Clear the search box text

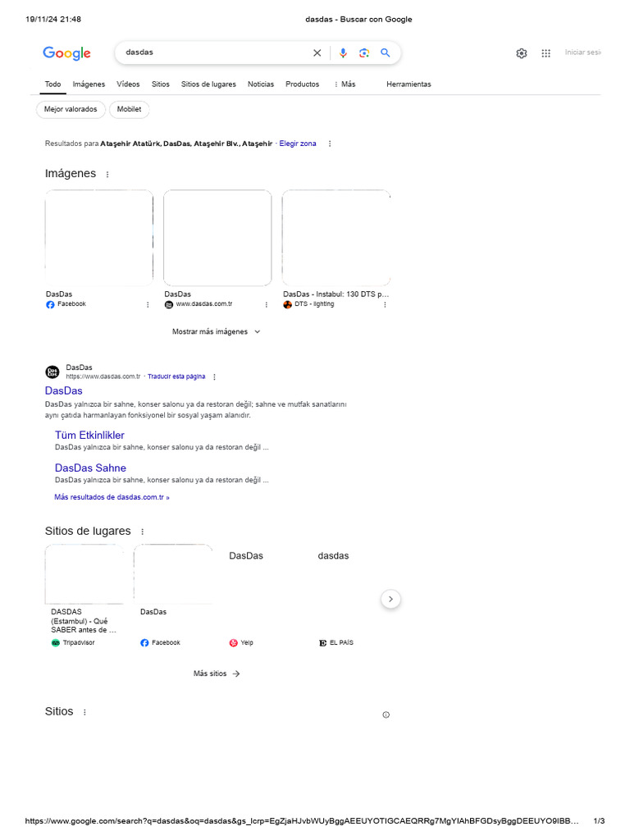[317, 53]
